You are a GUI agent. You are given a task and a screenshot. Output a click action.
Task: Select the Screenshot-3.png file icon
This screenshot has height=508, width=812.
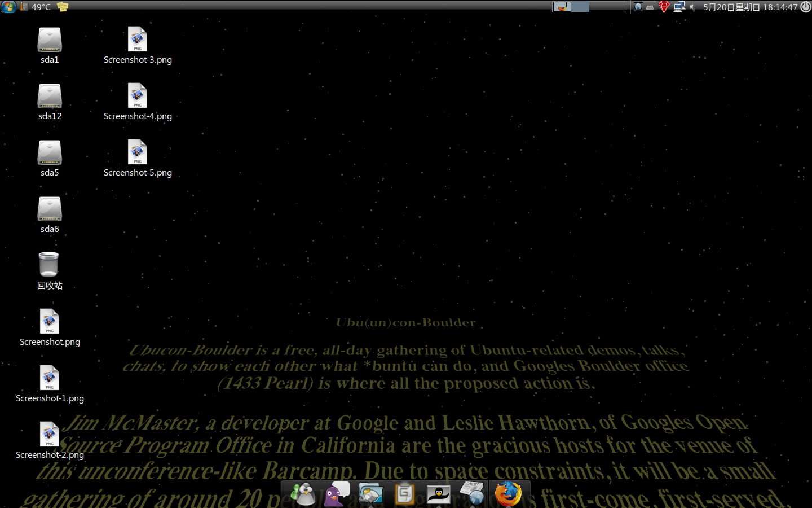[x=138, y=46]
